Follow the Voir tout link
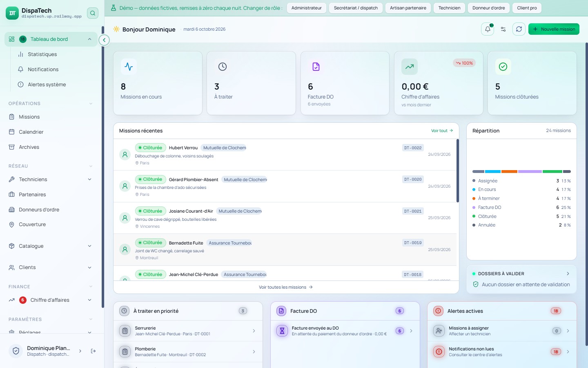 (x=442, y=131)
